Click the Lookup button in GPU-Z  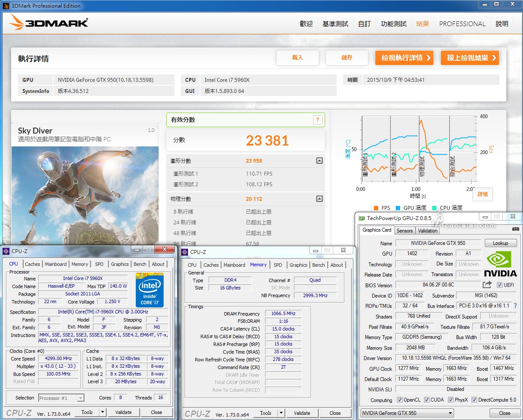click(500, 243)
